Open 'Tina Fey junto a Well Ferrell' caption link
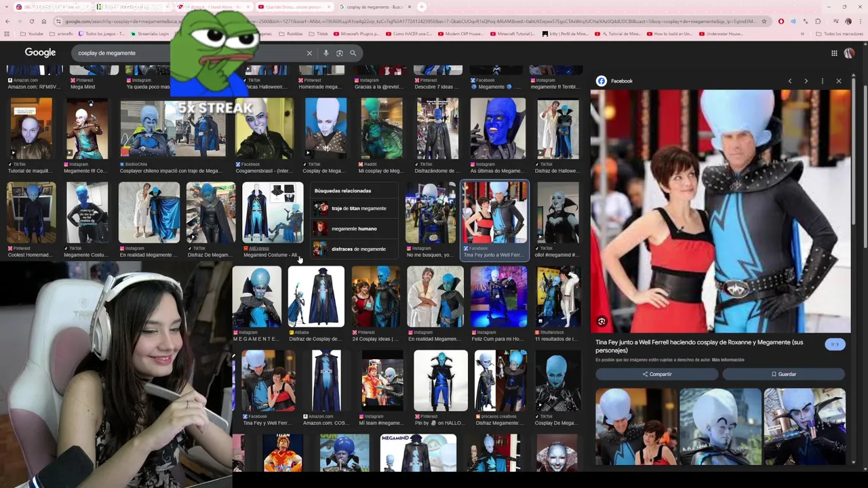This screenshot has height=488, width=868. click(699, 346)
